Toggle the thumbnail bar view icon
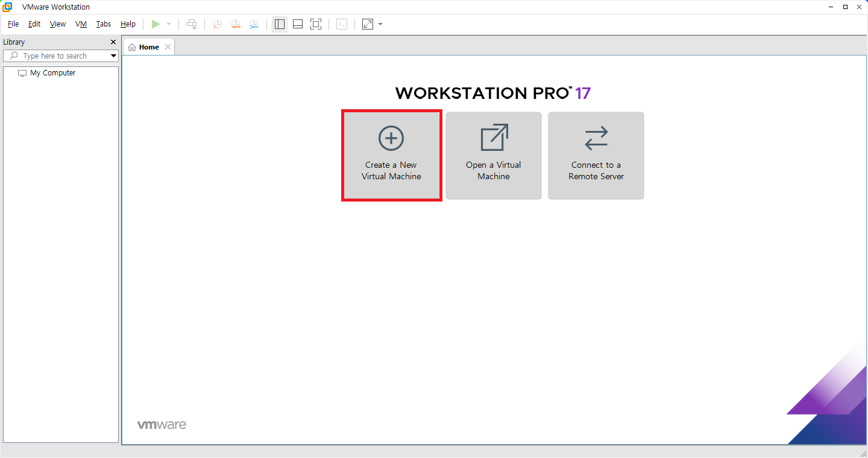Viewport: 868px width, 458px height. pos(298,24)
